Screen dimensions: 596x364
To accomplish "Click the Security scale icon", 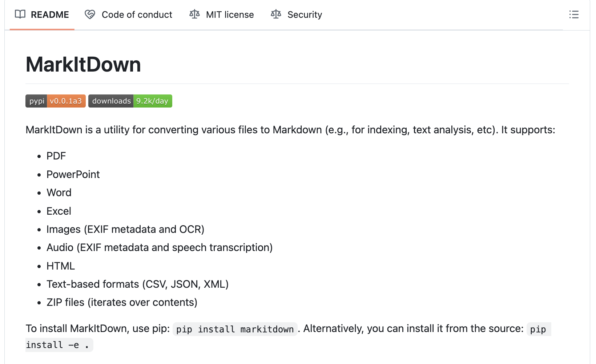I will tap(276, 15).
